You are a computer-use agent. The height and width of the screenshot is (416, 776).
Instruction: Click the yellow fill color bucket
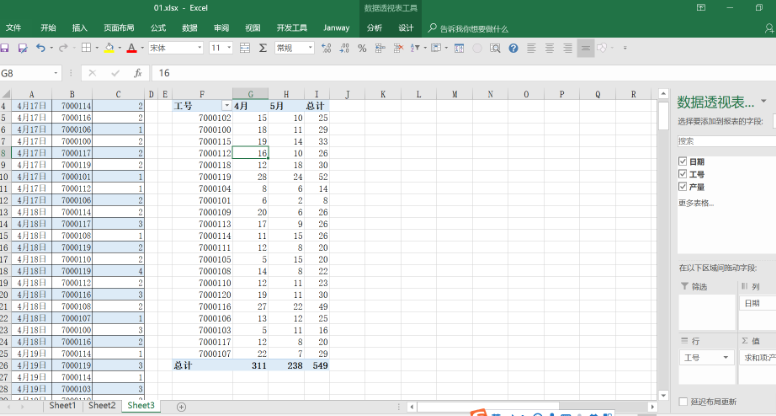pos(109,48)
